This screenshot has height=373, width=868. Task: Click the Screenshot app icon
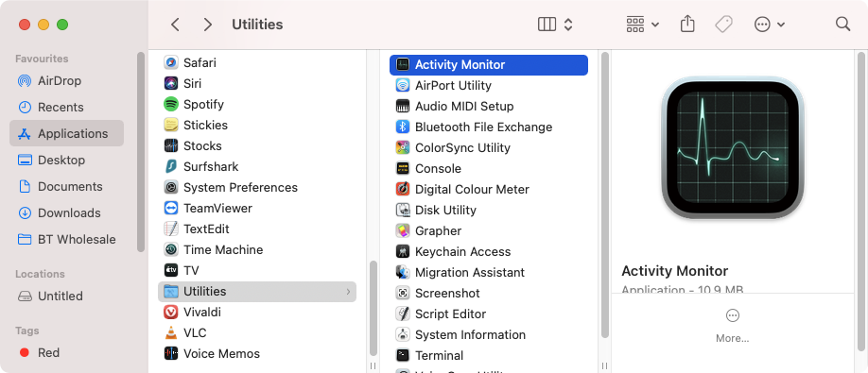403,294
